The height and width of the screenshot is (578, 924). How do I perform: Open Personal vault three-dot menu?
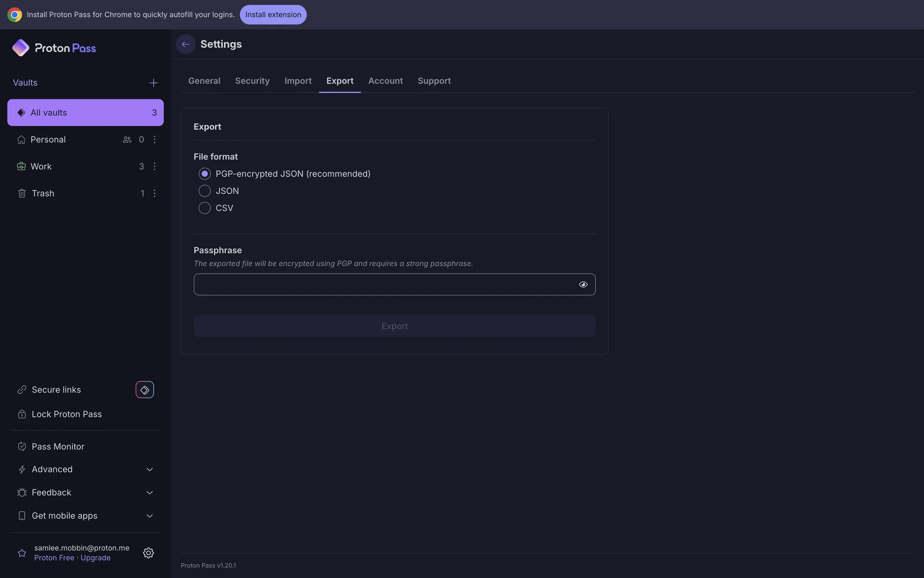pos(154,140)
